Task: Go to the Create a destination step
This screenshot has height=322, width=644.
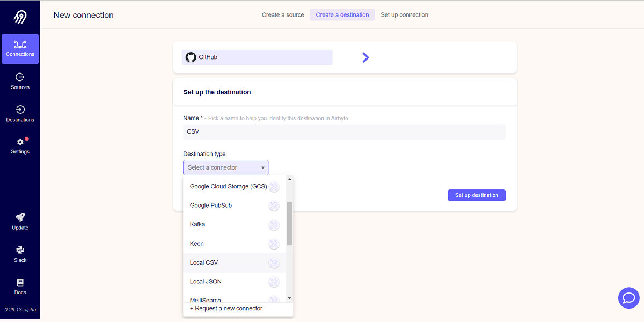Action: tap(342, 15)
